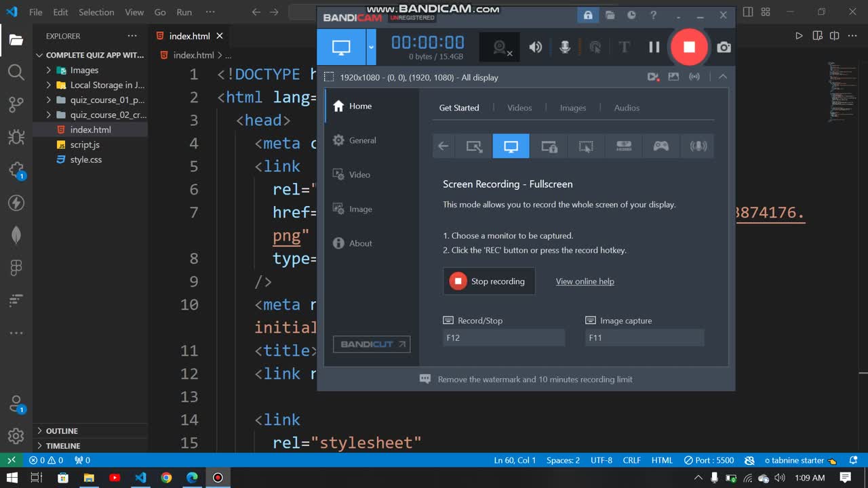868x488 pixels.
Task: Open the Search view in activity bar
Action: pos(16,72)
